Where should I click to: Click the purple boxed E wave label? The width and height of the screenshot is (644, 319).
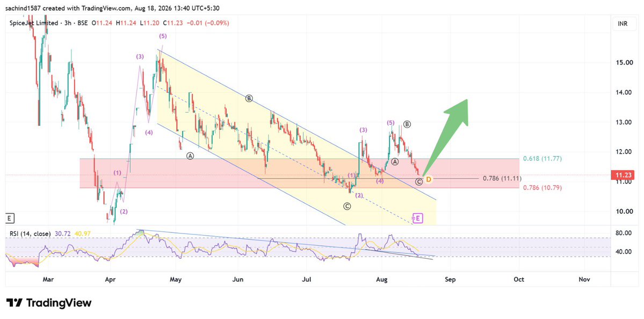[x=417, y=218]
